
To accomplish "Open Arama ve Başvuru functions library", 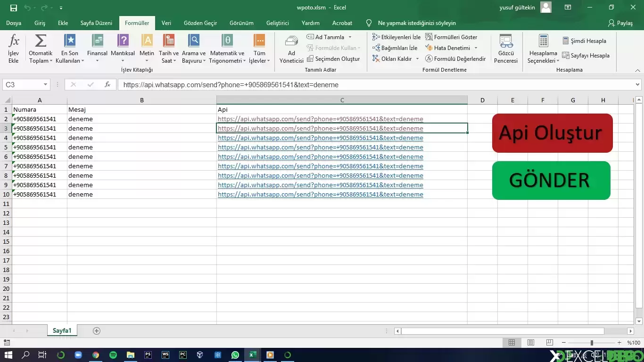I will pyautogui.click(x=194, y=48).
